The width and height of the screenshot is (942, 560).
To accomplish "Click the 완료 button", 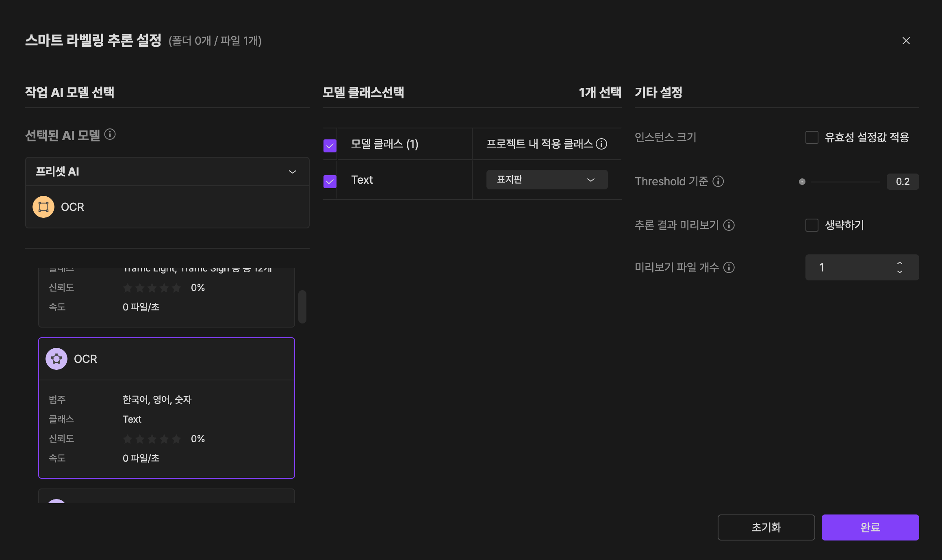I will pyautogui.click(x=870, y=527).
